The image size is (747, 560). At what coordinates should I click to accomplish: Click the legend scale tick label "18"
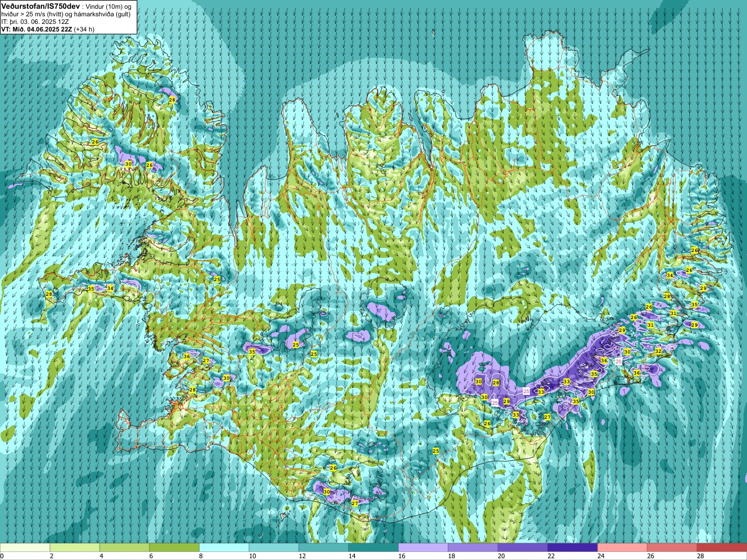pyautogui.click(x=451, y=556)
